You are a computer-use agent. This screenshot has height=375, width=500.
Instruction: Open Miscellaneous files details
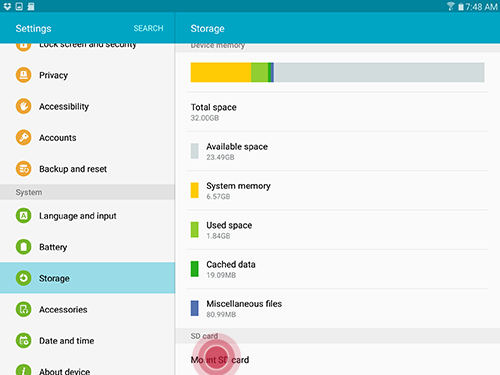(x=337, y=309)
